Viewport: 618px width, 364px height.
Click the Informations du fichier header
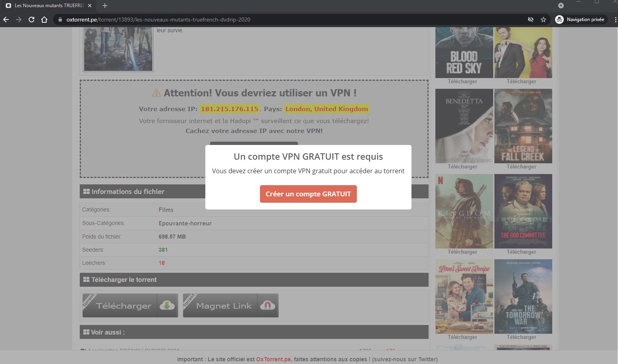pyautogui.click(x=254, y=192)
